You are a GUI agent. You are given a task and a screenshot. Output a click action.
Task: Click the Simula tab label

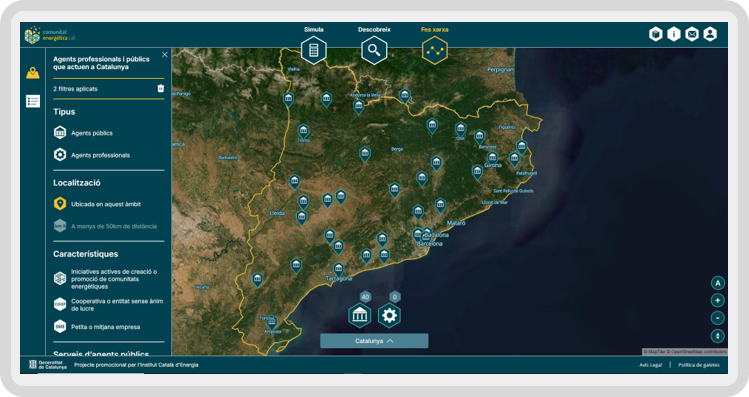tap(314, 30)
